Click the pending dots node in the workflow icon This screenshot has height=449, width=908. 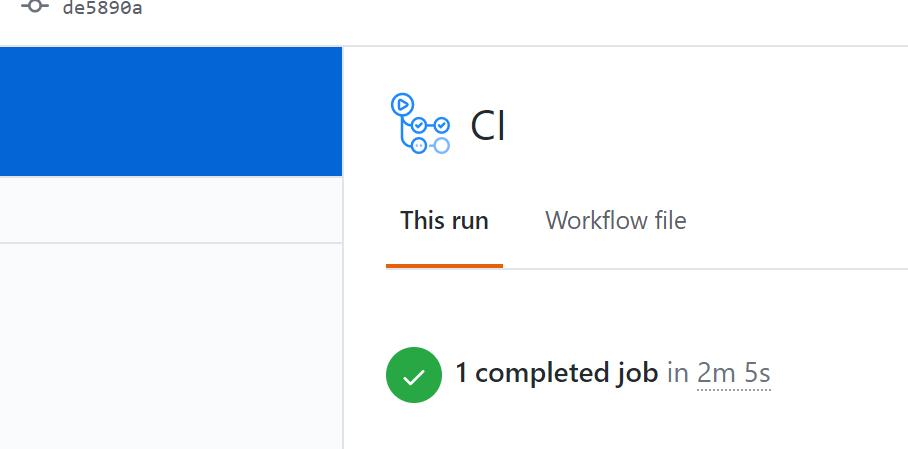(419, 145)
